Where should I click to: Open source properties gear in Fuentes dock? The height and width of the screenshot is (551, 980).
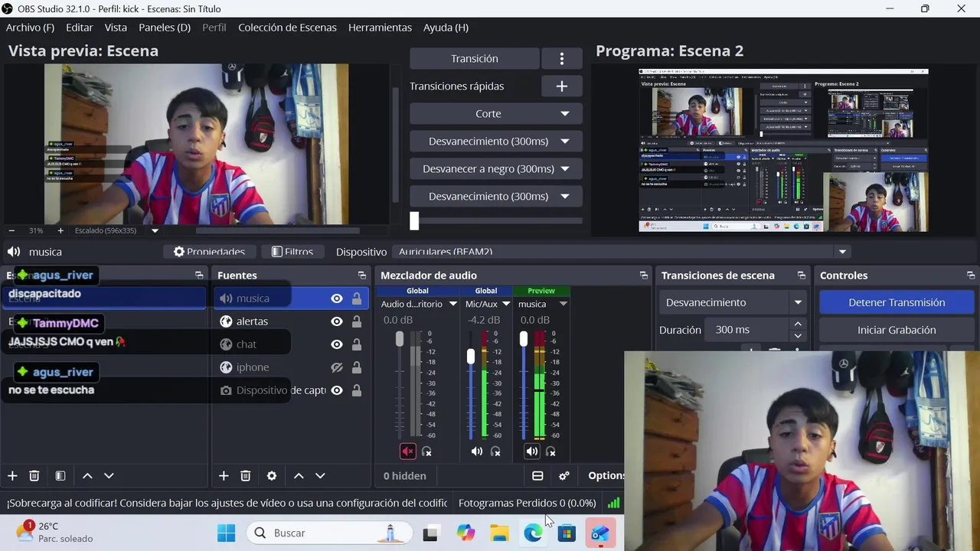[272, 476]
